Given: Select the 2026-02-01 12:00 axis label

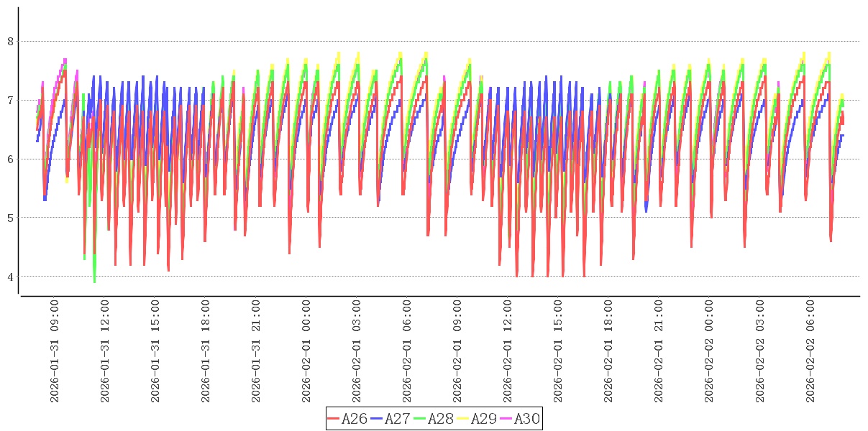Looking at the screenshot, I should 508,351.
